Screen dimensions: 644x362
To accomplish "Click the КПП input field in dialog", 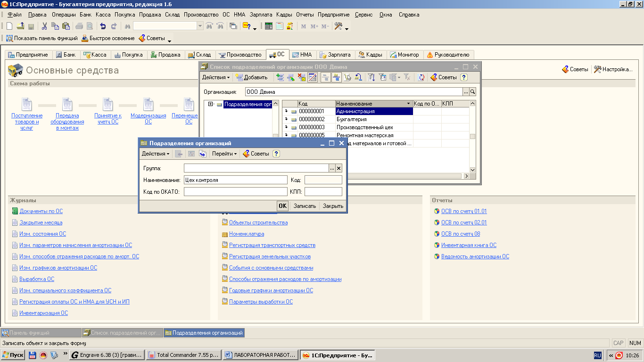I will (323, 191).
